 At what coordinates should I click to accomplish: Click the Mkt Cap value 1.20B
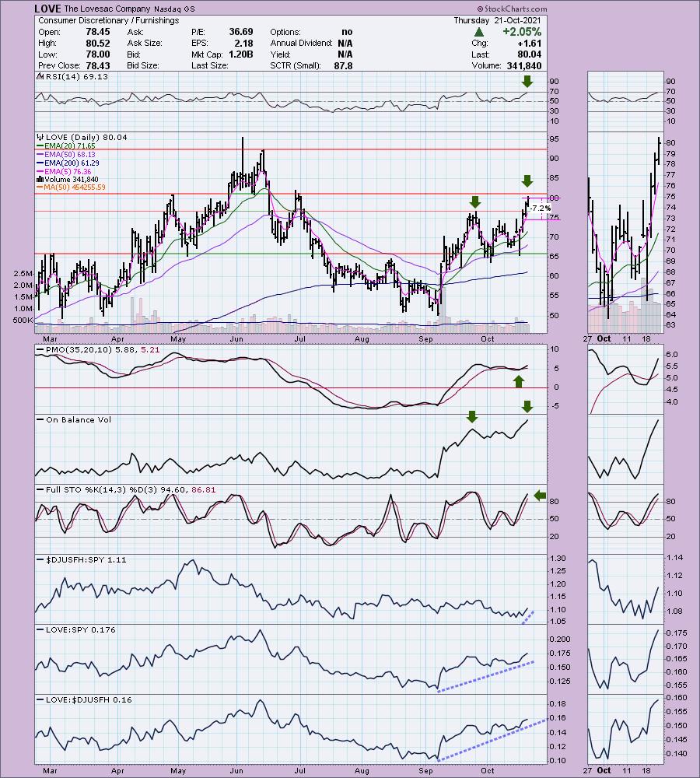pos(241,54)
